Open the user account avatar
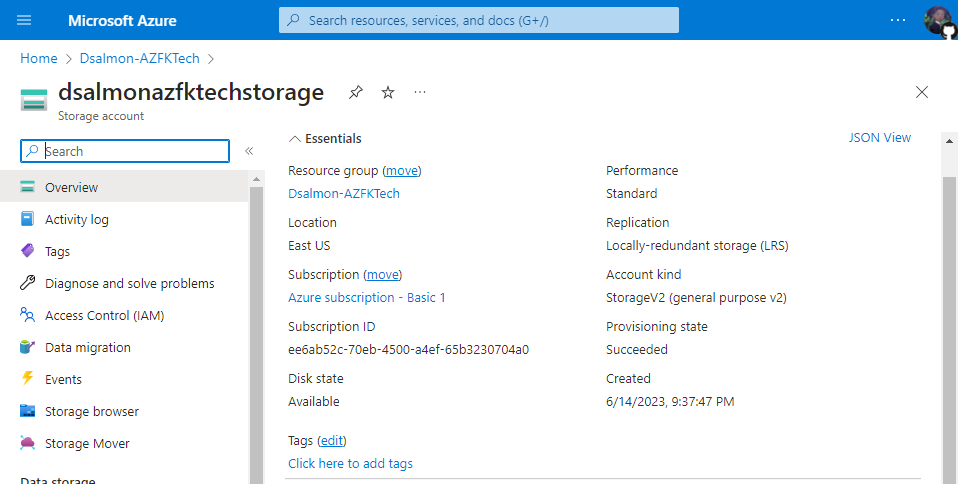The height and width of the screenshot is (484, 958). coord(939,20)
